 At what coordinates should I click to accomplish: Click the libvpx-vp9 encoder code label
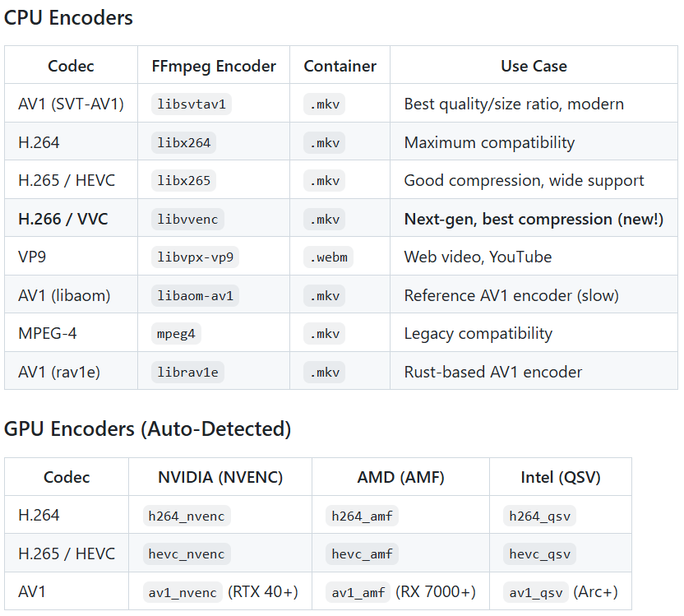(x=195, y=257)
